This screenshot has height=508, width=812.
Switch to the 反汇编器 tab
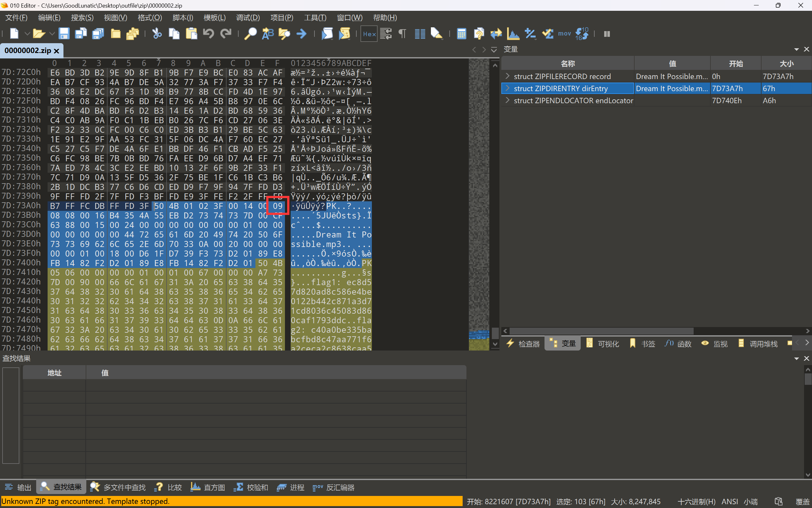(334, 487)
